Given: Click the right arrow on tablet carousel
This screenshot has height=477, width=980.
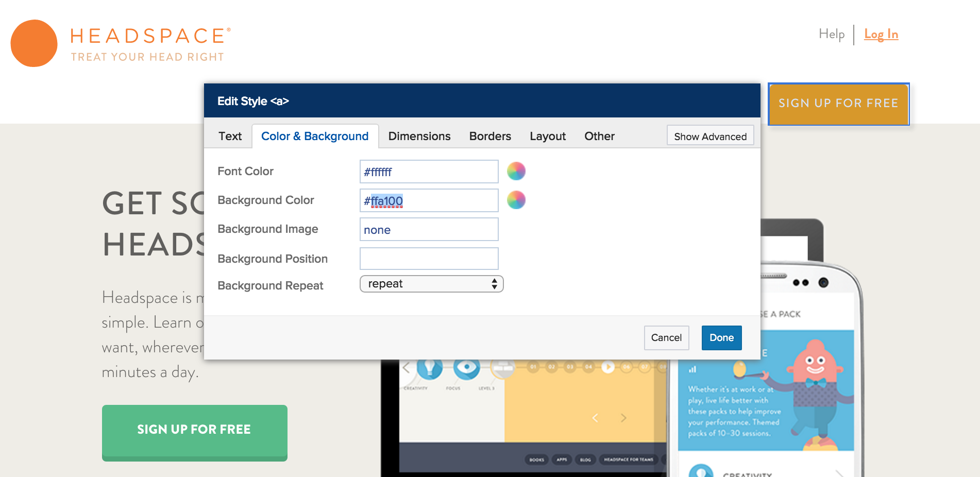Looking at the screenshot, I should click(x=623, y=418).
